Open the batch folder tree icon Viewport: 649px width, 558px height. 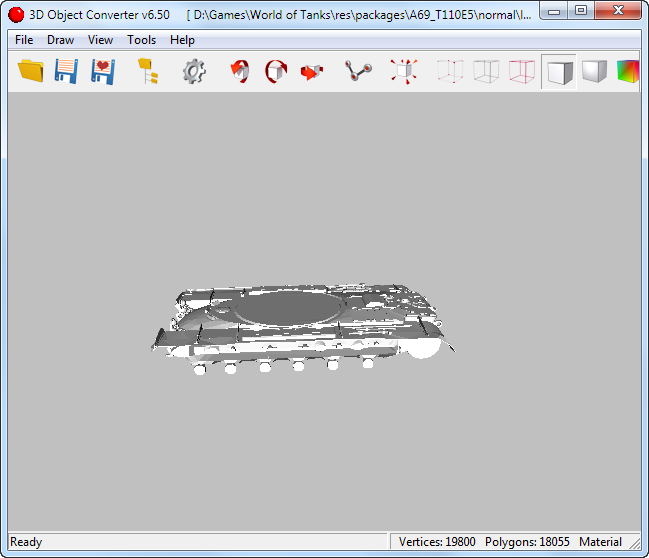click(x=148, y=71)
